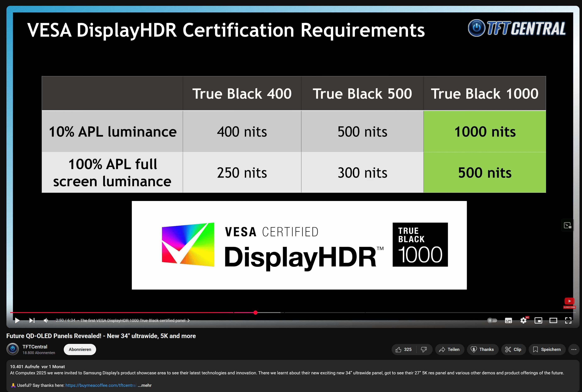This screenshot has height=392, width=582.
Task: Click the Thanks button
Action: (x=482, y=349)
